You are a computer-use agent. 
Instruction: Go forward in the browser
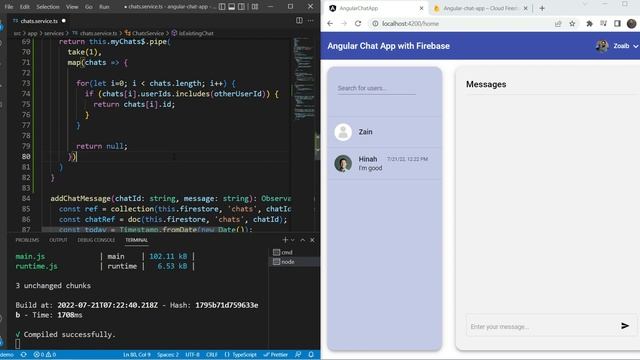[344, 24]
